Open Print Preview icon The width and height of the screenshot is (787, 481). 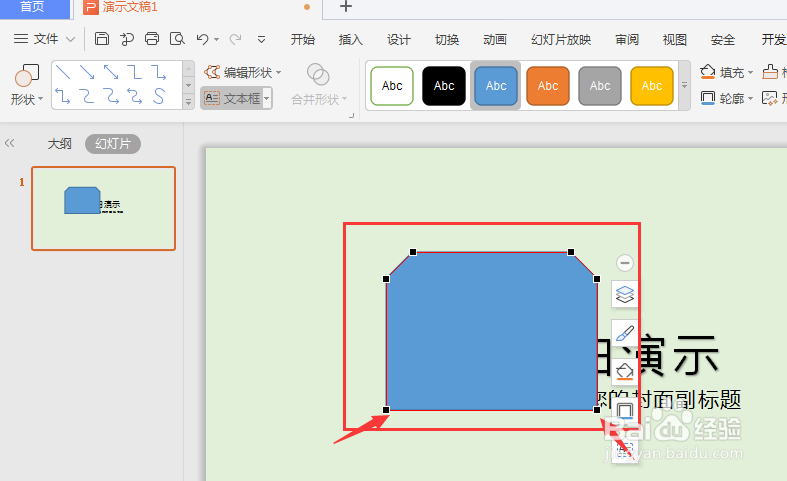[177, 39]
